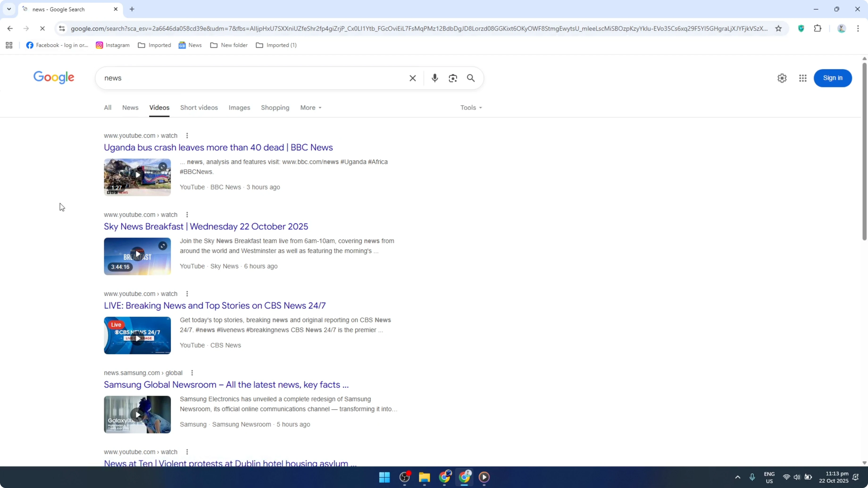Click the address bar URL
The width and height of the screenshot is (868, 488).
tap(420, 29)
